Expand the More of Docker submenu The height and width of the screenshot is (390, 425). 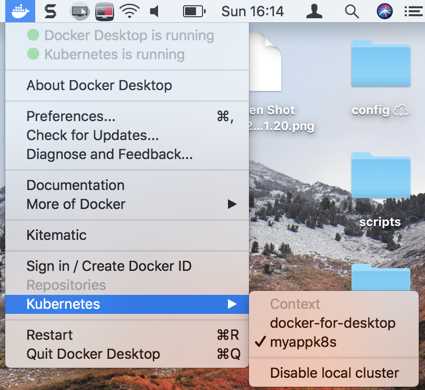127,204
